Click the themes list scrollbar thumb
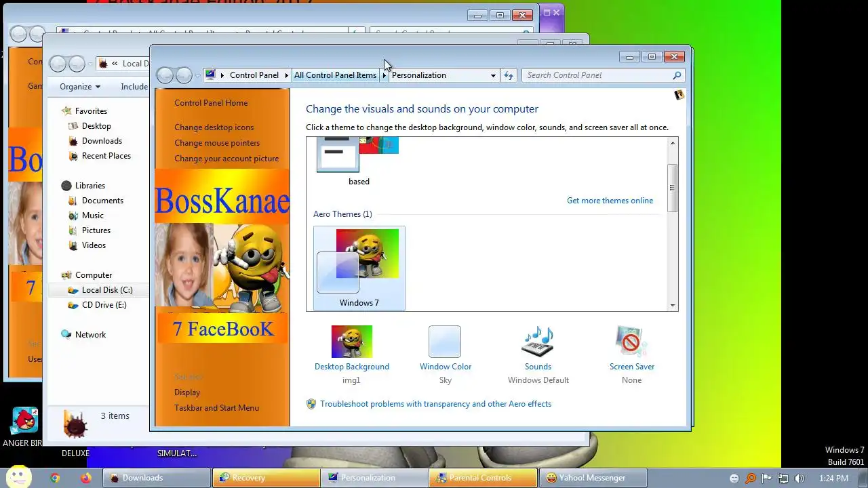Viewport: 868px width, 488px height. click(673, 188)
